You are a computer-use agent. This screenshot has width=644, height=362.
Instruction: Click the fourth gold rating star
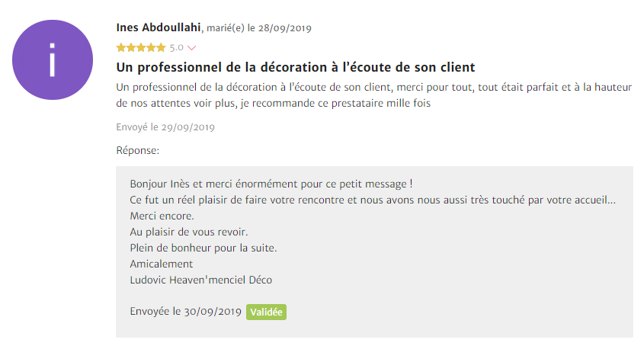(x=151, y=48)
